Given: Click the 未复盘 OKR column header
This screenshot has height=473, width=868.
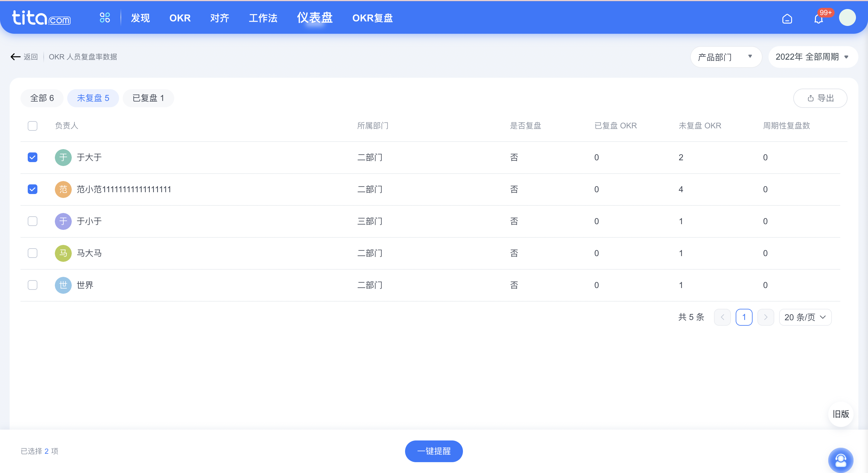Looking at the screenshot, I should pyautogui.click(x=700, y=126).
